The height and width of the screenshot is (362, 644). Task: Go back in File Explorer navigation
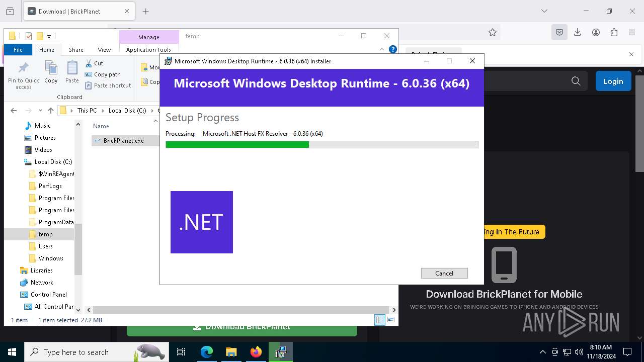pyautogui.click(x=14, y=111)
